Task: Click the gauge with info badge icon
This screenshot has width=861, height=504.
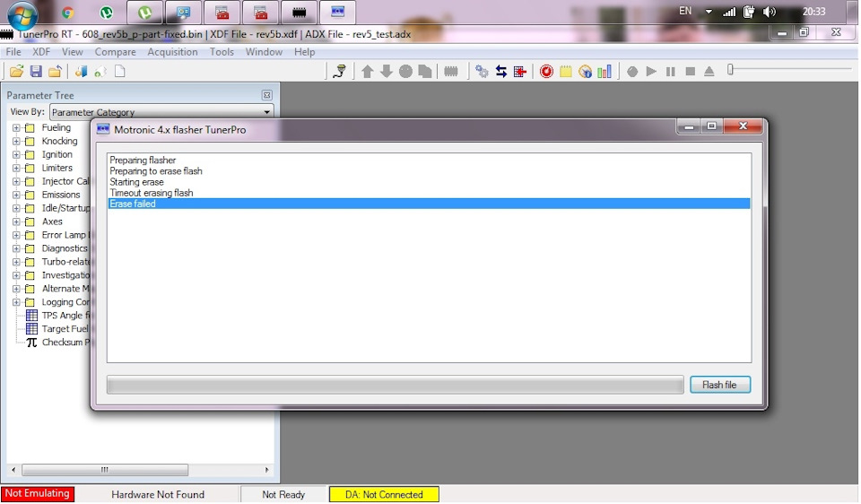Action: tap(586, 72)
